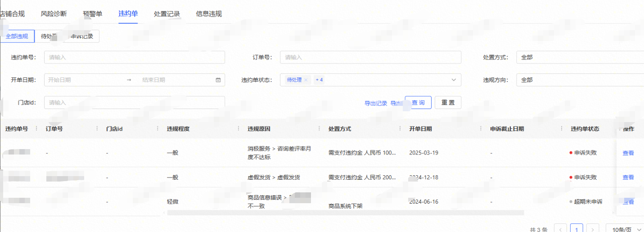
Task: Open the 处置方式 dropdown
Action: tap(580, 58)
